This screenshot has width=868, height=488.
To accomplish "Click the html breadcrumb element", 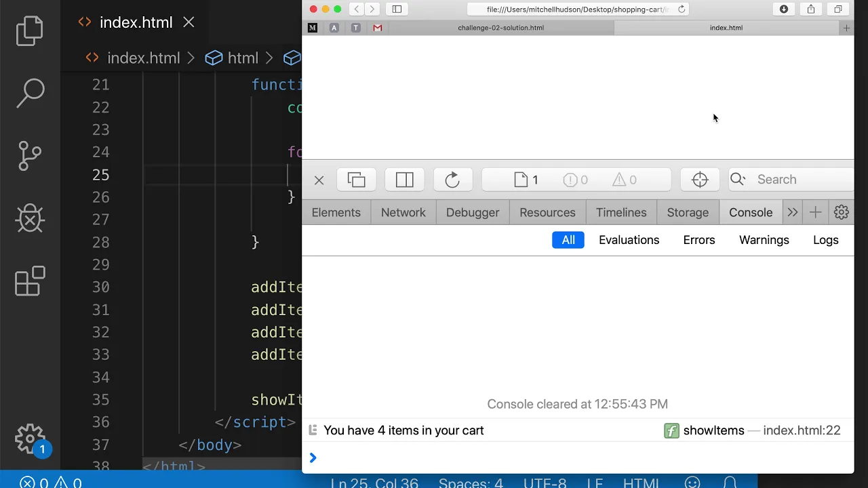I will 242,58.
